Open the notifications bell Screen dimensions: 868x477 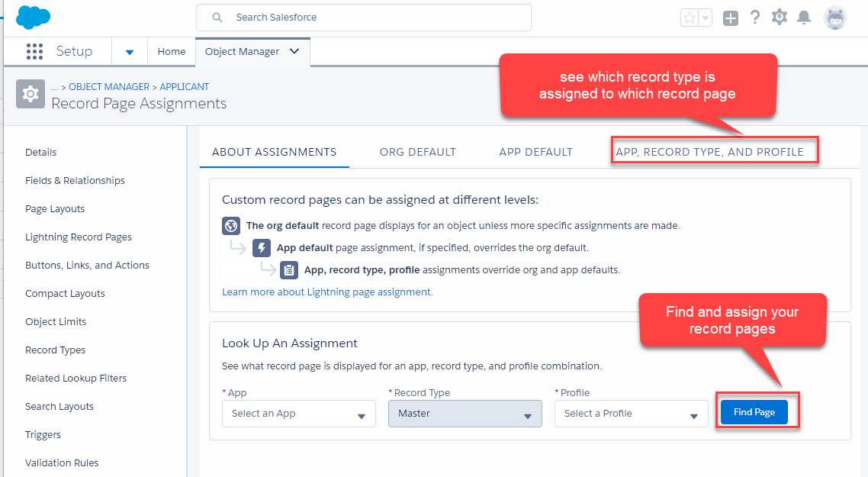[803, 18]
